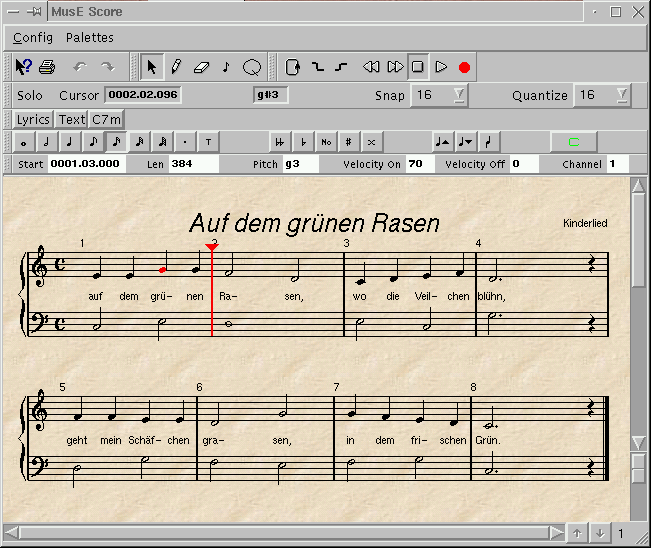Choose the eraser tool
The image size is (651, 548).
201,67
